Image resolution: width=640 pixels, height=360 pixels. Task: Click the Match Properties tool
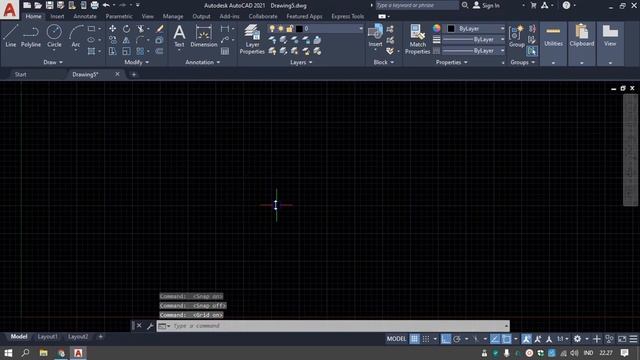click(417, 39)
